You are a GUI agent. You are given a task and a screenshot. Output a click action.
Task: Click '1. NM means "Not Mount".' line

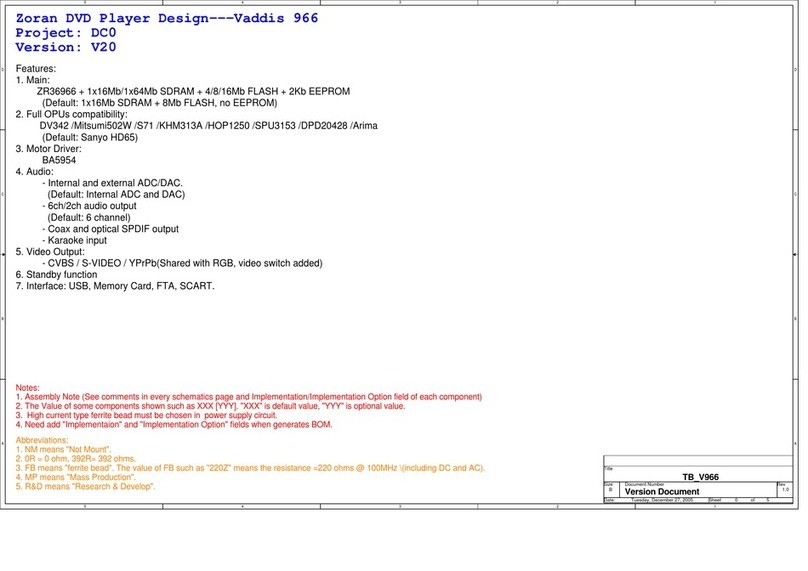coord(63,449)
